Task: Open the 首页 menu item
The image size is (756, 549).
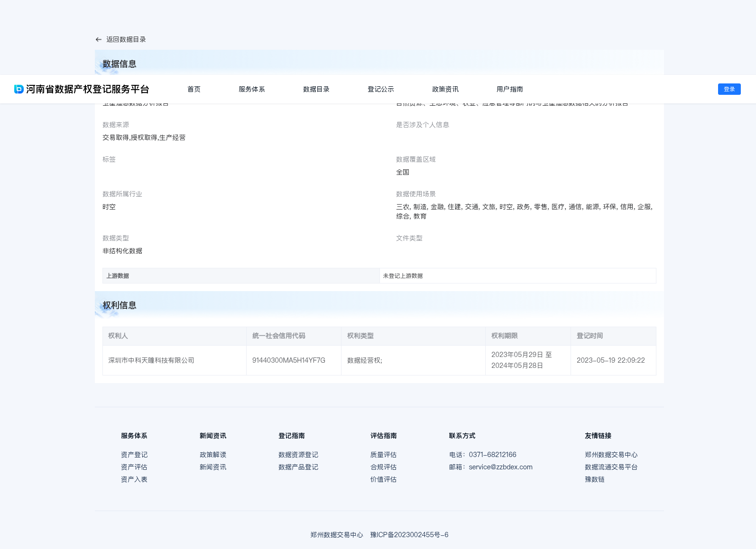Action: tap(194, 89)
